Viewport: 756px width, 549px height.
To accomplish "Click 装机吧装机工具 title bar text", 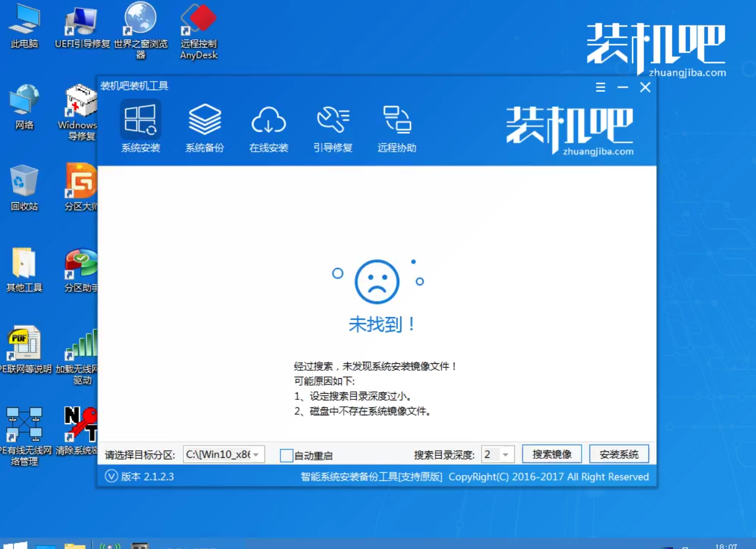I will (x=134, y=86).
